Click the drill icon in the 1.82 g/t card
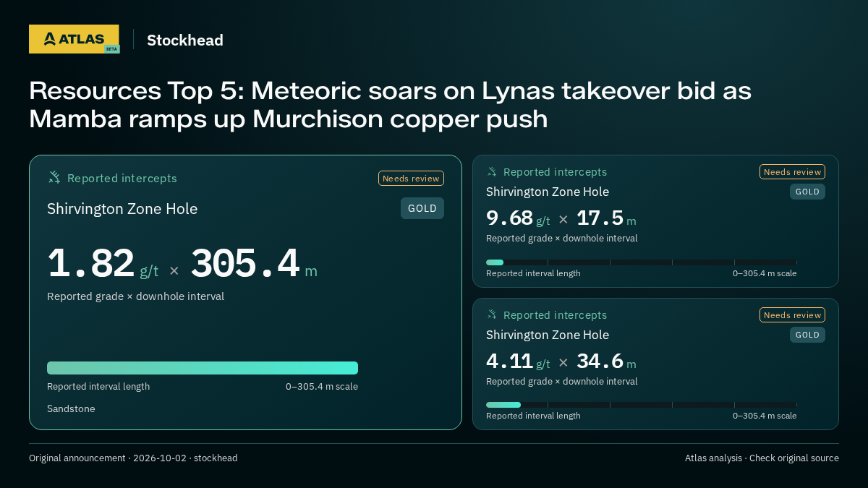The height and width of the screenshot is (488, 868). 54,178
